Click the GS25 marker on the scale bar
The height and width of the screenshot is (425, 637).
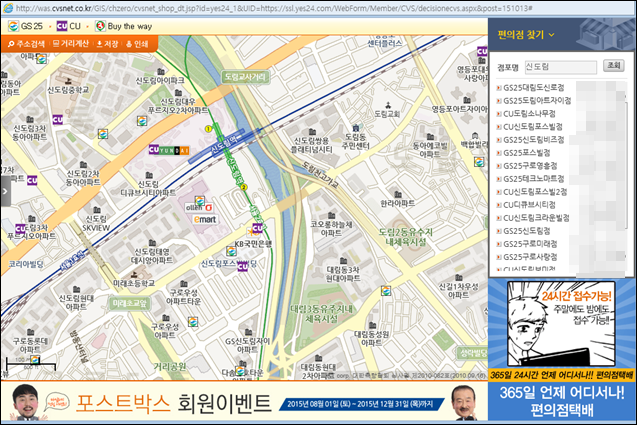pos(35,359)
